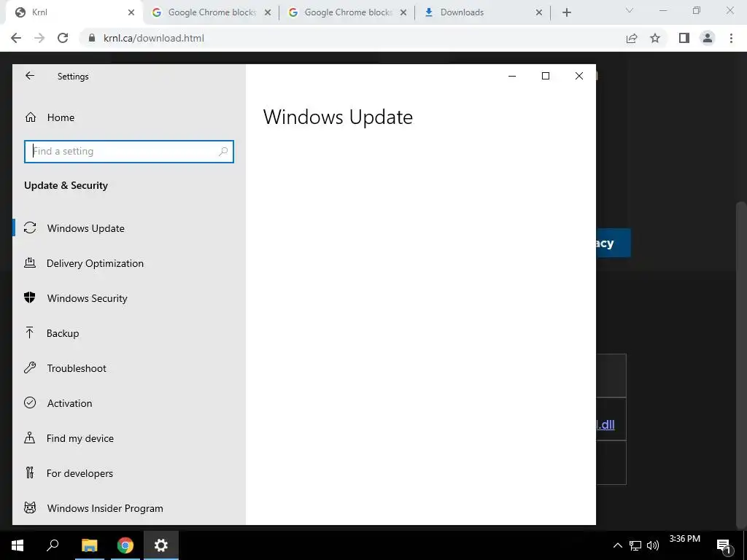Image resolution: width=747 pixels, height=560 pixels.
Task: Open the Chrome three-dot menu
Action: coord(731,38)
